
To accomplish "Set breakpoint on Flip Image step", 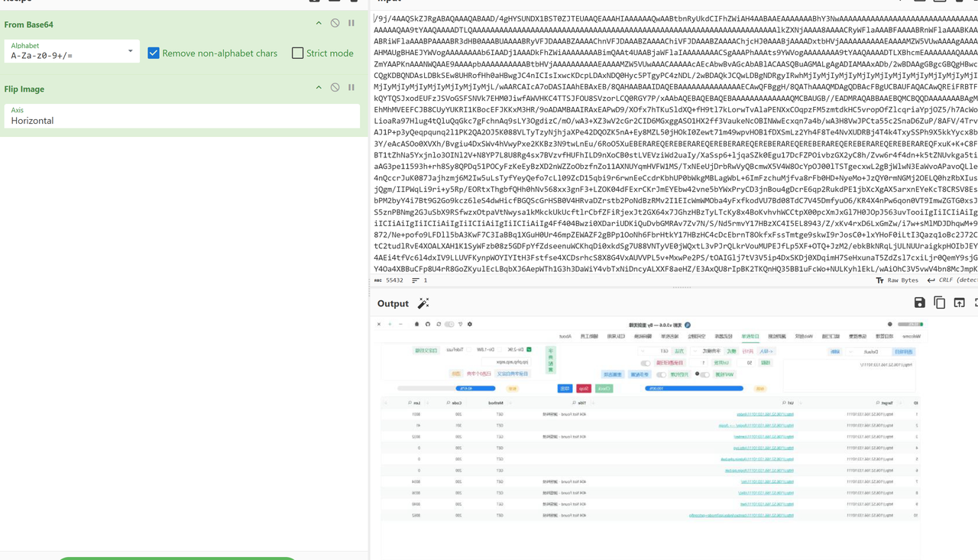I will [x=351, y=88].
